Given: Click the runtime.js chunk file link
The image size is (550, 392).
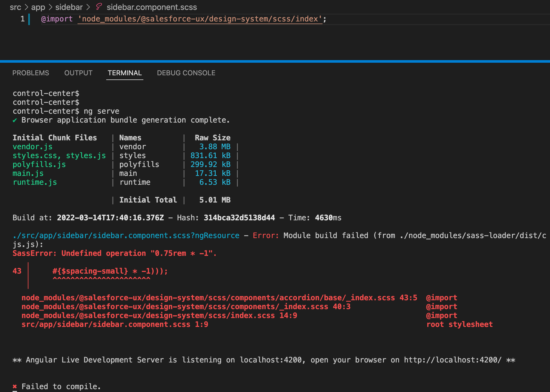Looking at the screenshot, I should tap(35, 182).
